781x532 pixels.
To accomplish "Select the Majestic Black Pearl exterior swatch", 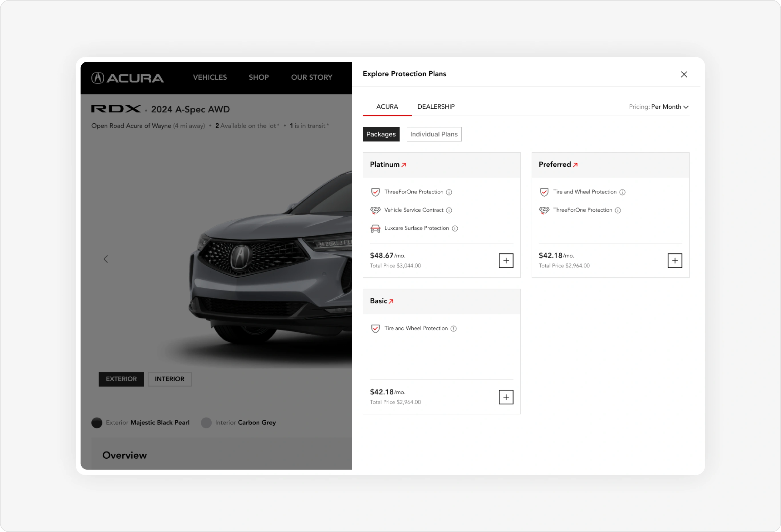I will pos(97,422).
